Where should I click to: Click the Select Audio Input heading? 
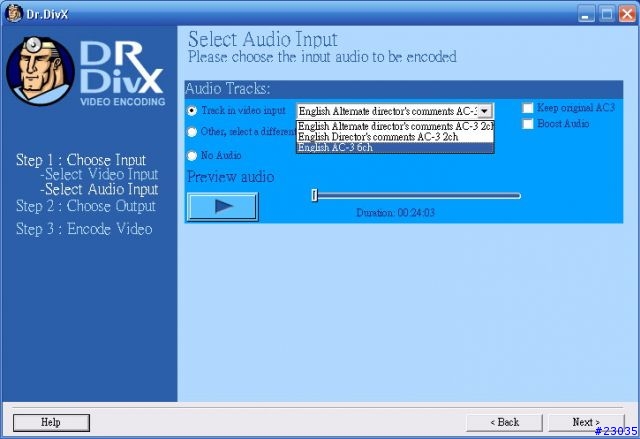click(262, 40)
